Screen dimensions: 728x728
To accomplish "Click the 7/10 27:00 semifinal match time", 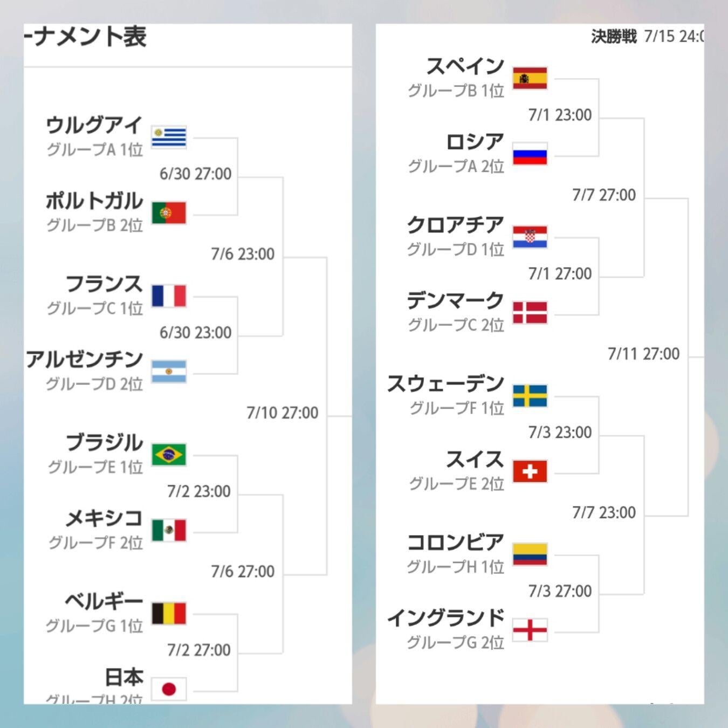I will [x=282, y=413].
